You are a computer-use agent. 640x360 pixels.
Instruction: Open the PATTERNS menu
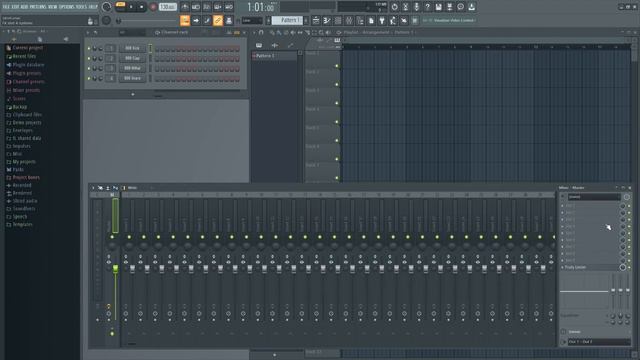point(38,7)
